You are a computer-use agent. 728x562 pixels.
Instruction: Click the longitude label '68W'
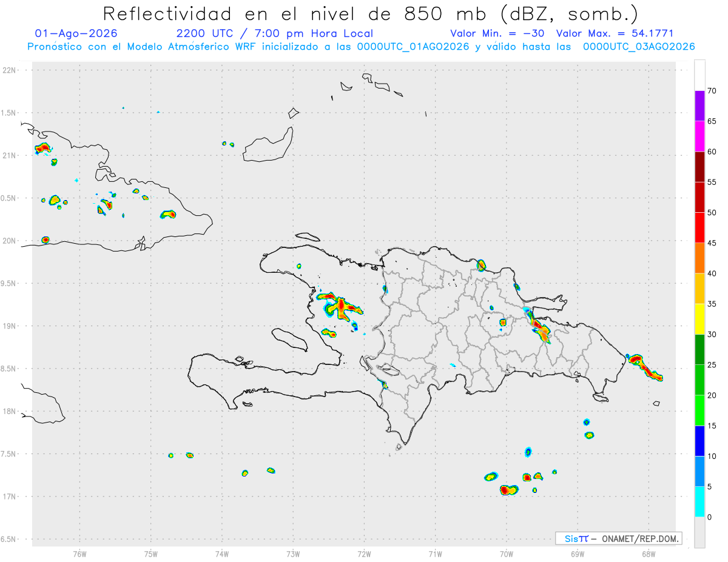[x=649, y=554]
